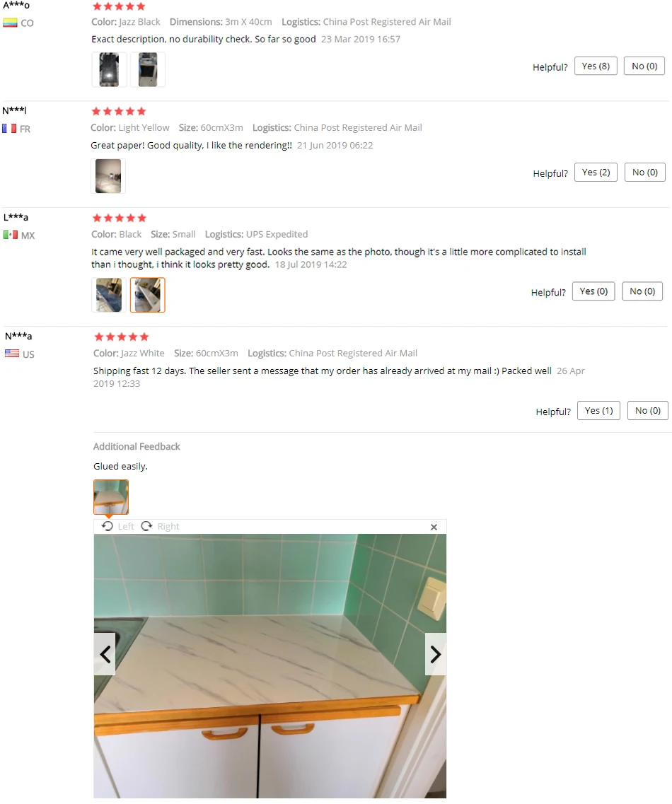672x804 pixels.
Task: Open N***l's review photo thumbnail
Action: 108,176
